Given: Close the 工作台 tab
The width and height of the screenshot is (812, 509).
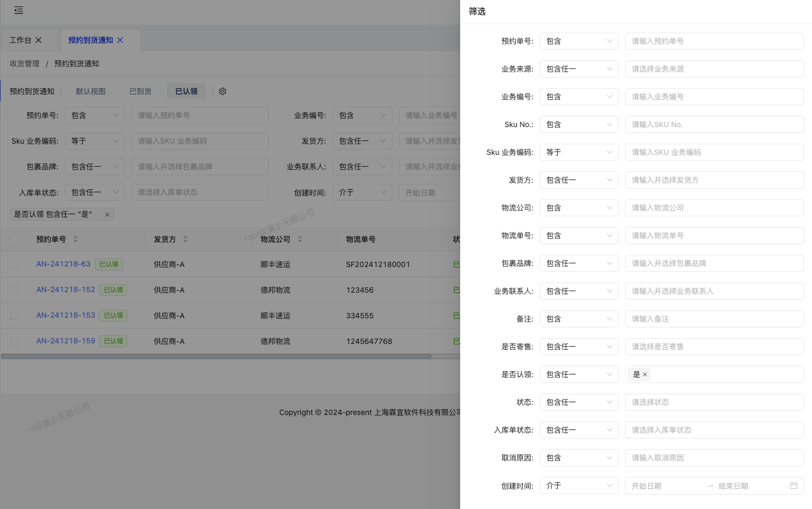Looking at the screenshot, I should (x=38, y=40).
